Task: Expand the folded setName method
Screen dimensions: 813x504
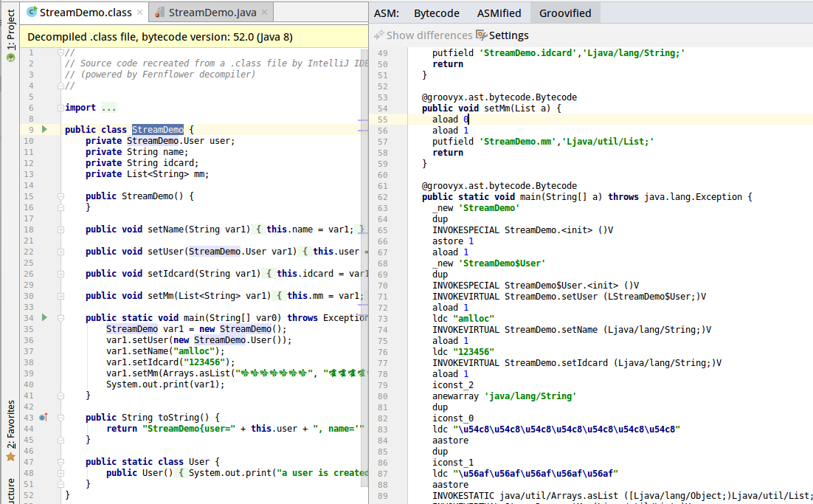Action: pos(60,229)
